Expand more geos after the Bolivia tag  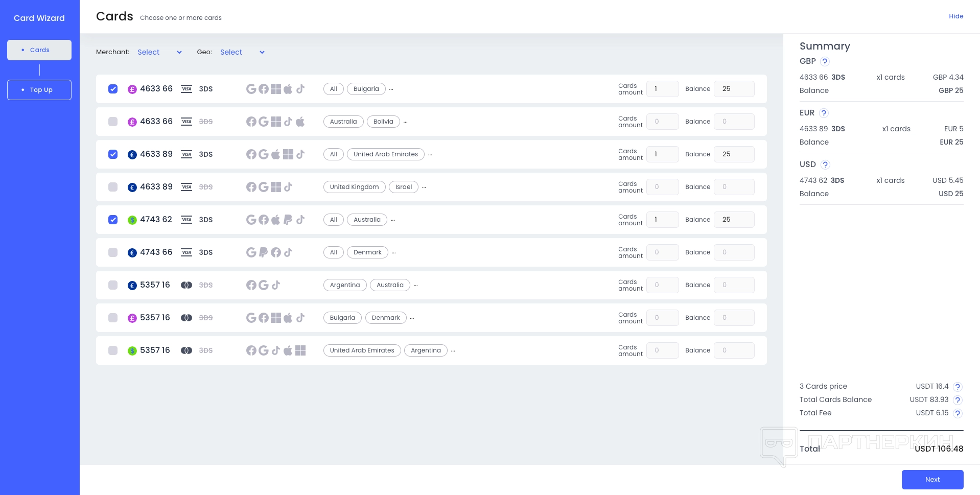tap(406, 122)
